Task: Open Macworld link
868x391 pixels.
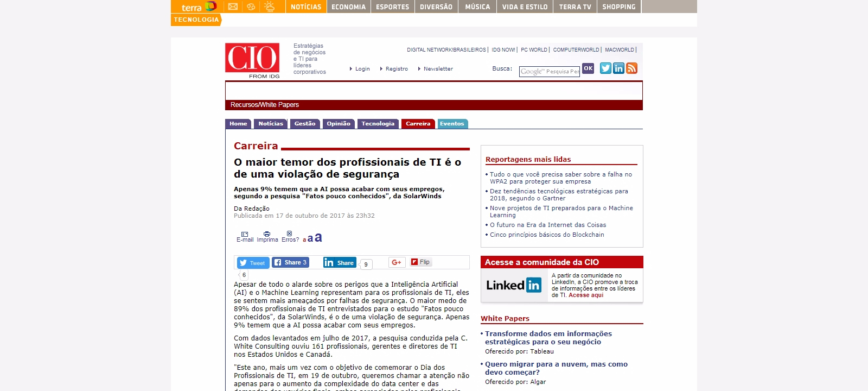Action: [x=620, y=50]
